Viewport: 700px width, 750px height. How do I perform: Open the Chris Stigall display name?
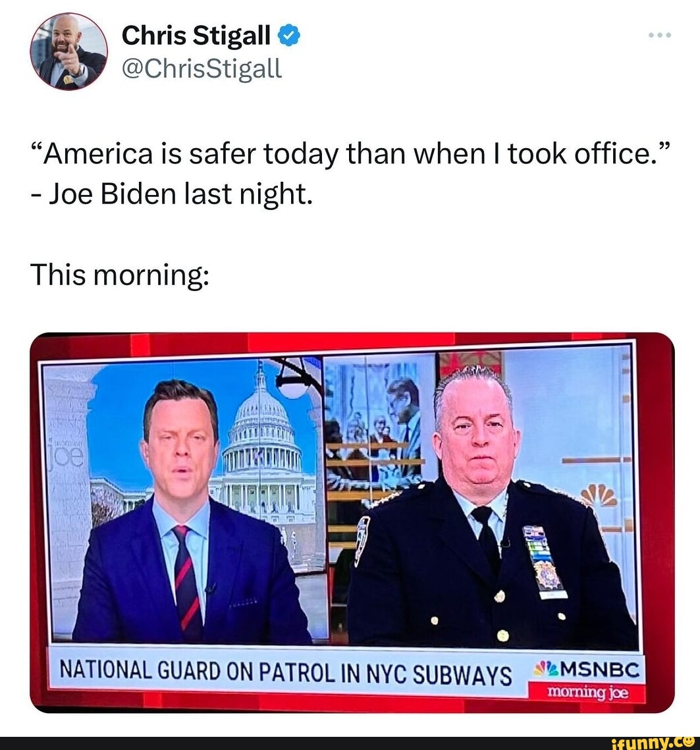pos(196,36)
